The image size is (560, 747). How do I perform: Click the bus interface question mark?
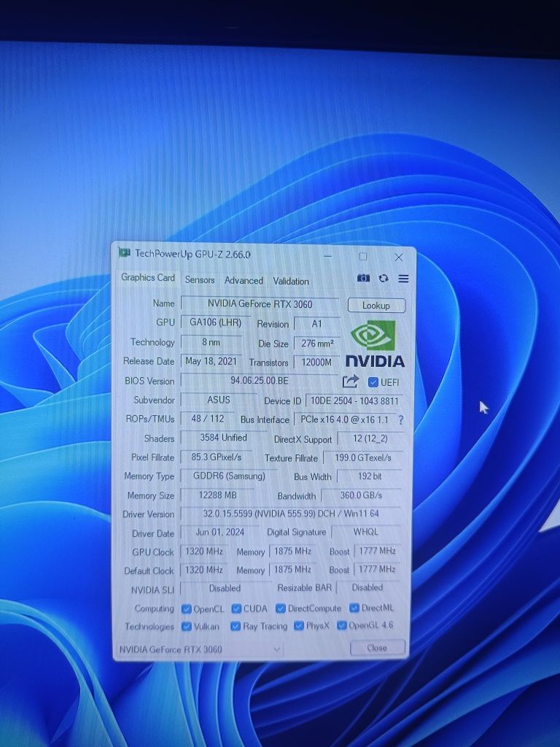[400, 420]
